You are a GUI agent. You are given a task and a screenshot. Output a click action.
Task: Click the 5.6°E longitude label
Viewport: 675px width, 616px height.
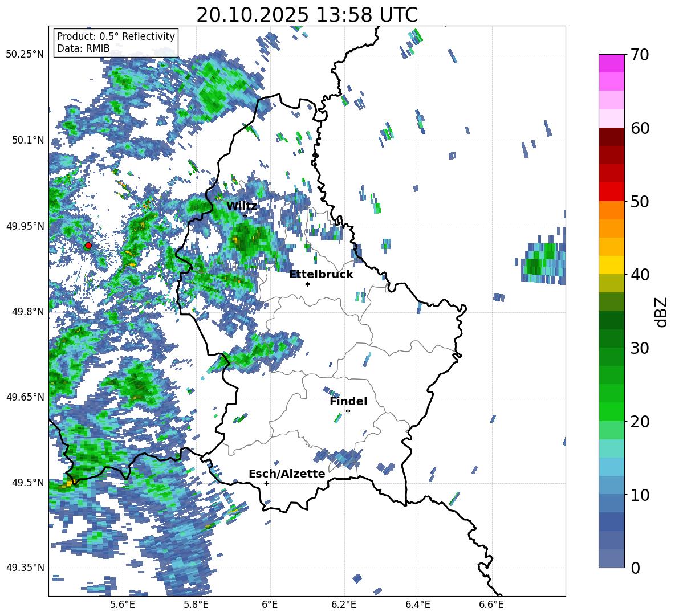[123, 605]
